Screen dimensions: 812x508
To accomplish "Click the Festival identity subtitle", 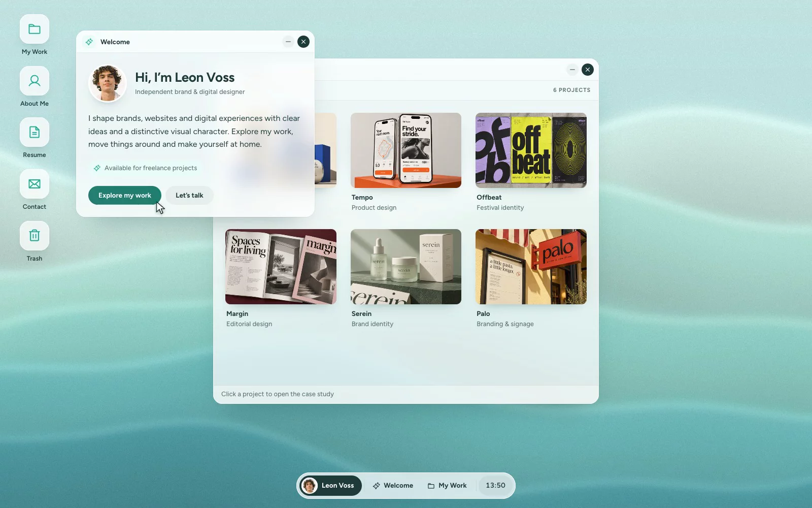I will click(x=500, y=208).
